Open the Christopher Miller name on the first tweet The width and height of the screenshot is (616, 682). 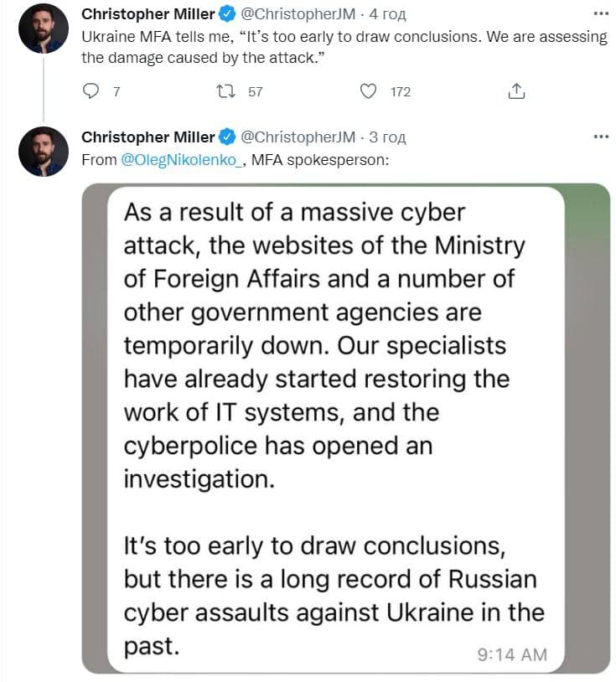[x=148, y=14]
